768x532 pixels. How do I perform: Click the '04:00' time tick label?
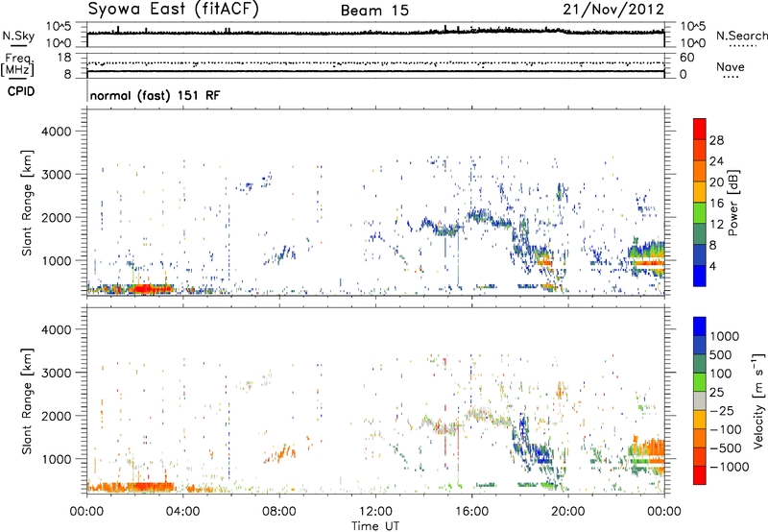point(182,512)
